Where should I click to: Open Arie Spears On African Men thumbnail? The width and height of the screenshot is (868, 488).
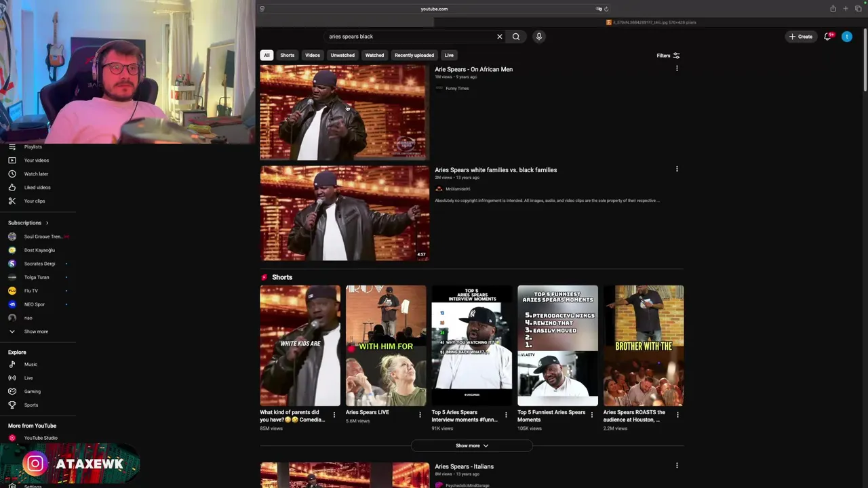344,113
